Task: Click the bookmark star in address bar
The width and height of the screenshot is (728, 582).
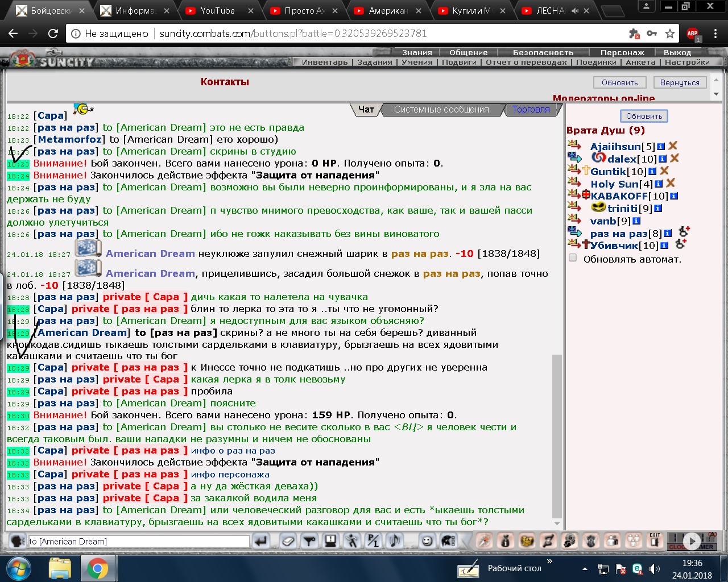Action: coord(670,34)
